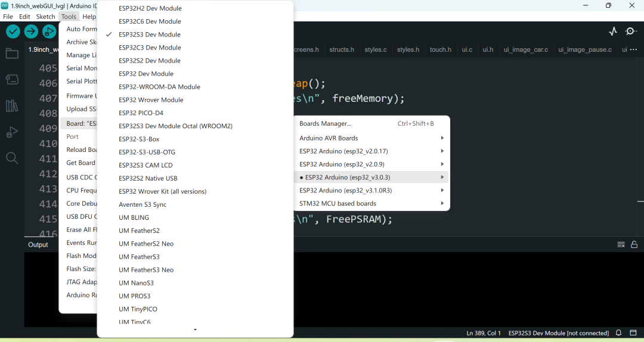The width and height of the screenshot is (644, 342).
Task: Expand the ESP32 Arduino (esp32_v2.0.9) submenu
Action: point(371,164)
